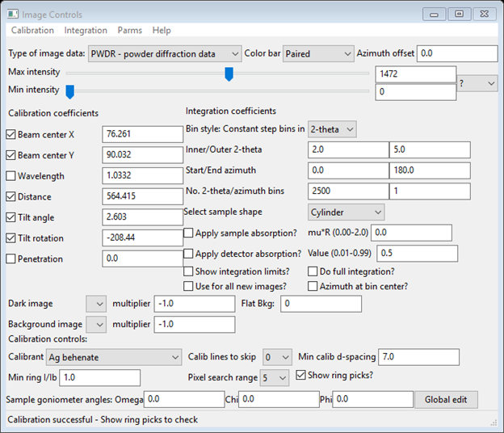The image size is (504, 433).
Task: Click the Beam center X value field
Action: pyautogui.click(x=143, y=134)
